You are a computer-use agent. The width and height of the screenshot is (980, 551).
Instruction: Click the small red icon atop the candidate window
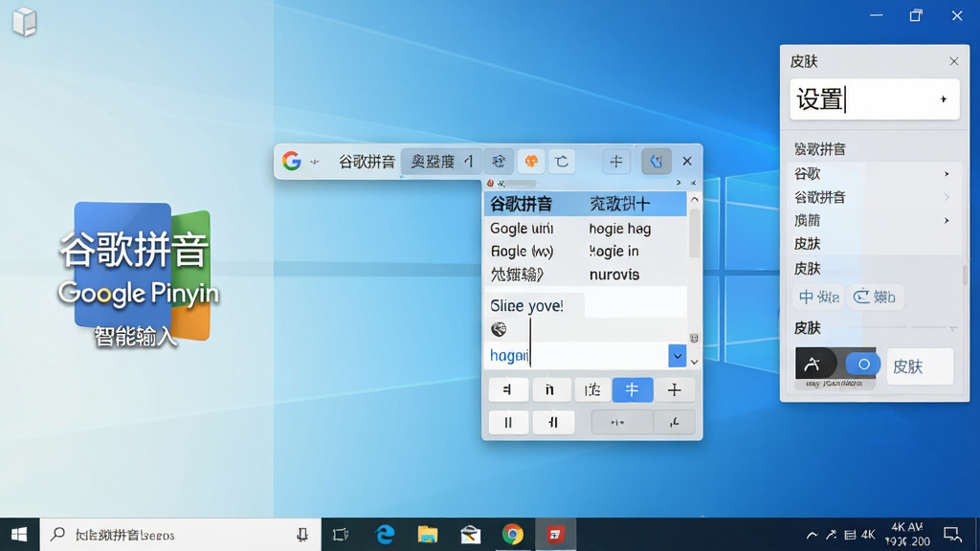(x=491, y=183)
